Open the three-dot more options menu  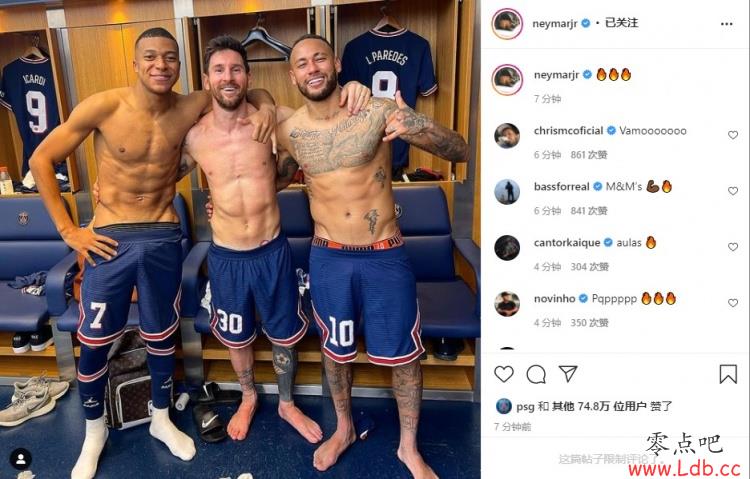(726, 24)
